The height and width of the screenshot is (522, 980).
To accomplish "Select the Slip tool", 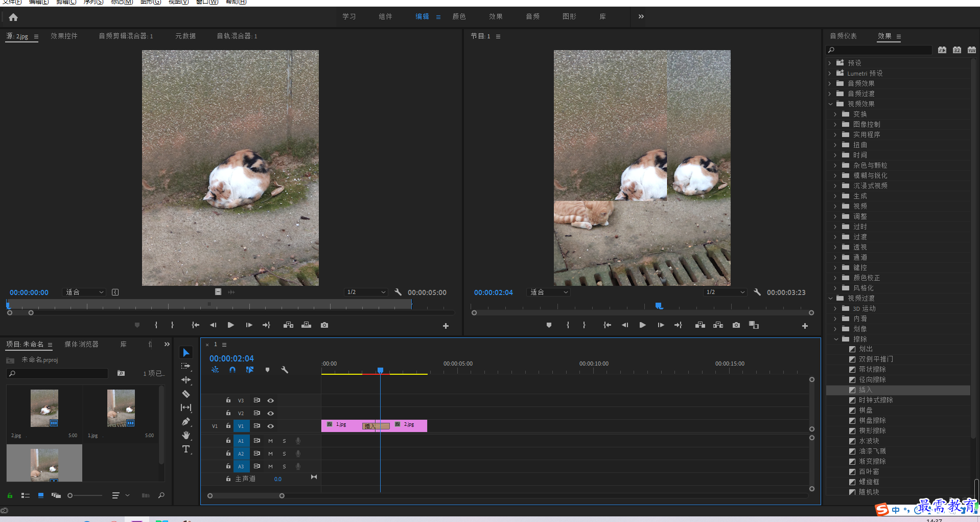I will coord(186,407).
